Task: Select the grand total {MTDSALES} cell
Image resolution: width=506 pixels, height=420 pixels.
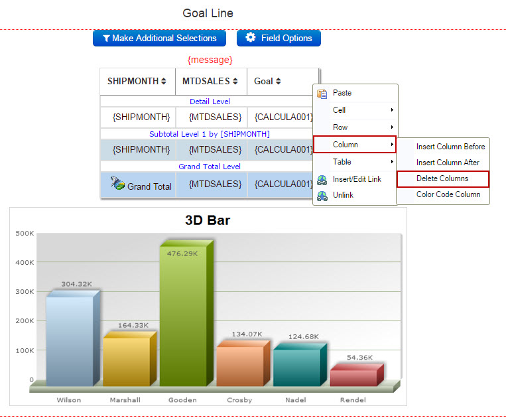Action: [x=212, y=184]
